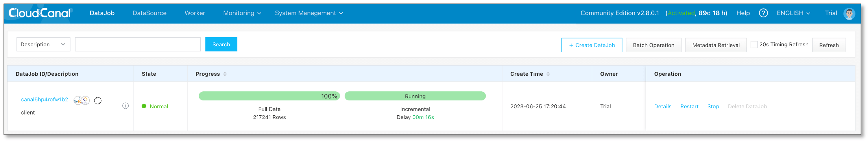
Task: Expand the System Management menu
Action: pyautogui.click(x=309, y=13)
